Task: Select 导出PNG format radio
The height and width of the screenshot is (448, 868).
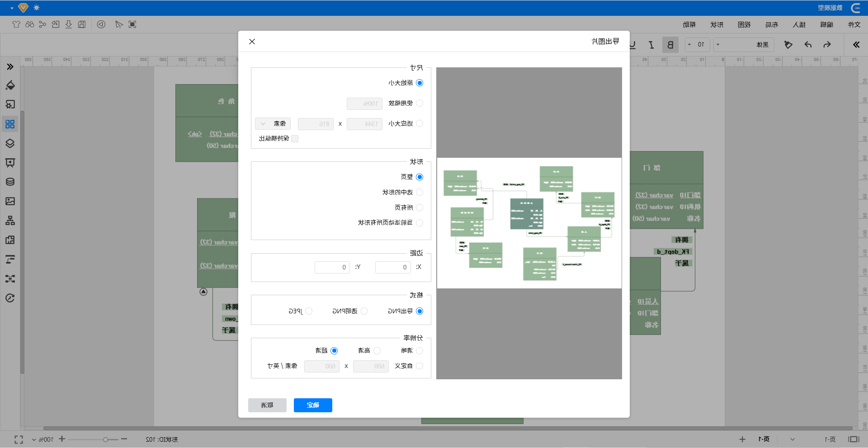Action: pyautogui.click(x=420, y=311)
